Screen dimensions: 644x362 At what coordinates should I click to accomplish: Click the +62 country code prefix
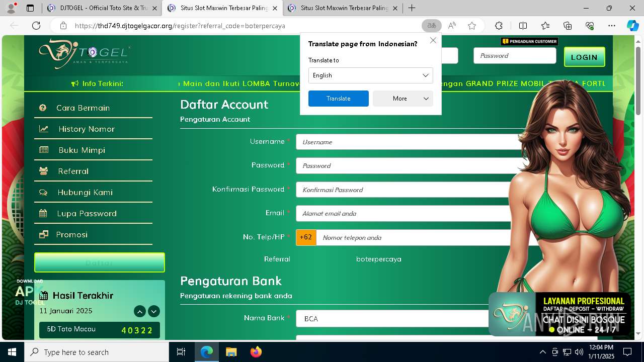tap(306, 237)
